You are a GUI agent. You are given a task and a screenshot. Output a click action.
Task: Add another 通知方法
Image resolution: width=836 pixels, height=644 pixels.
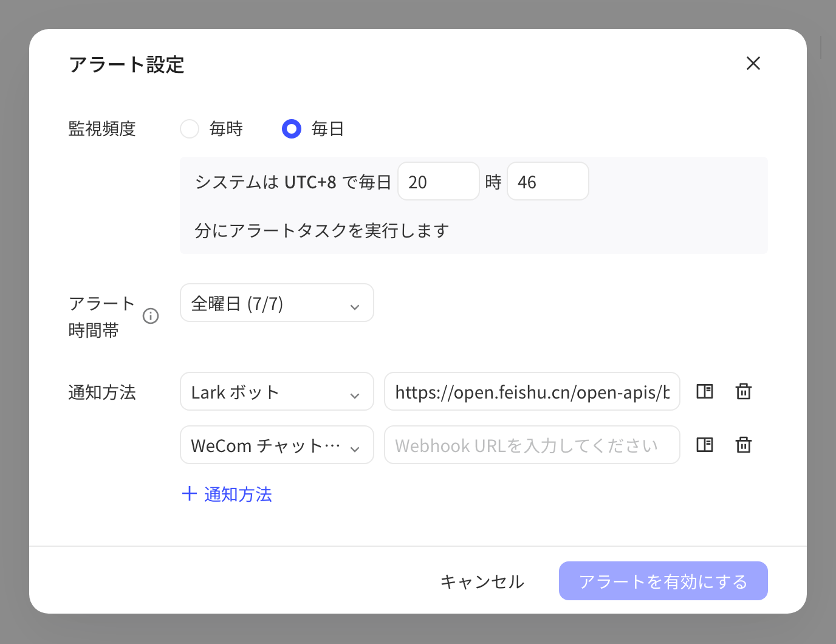(x=227, y=494)
